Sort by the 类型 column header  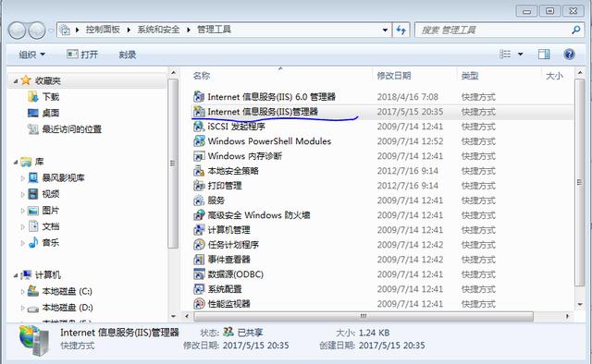click(470, 76)
